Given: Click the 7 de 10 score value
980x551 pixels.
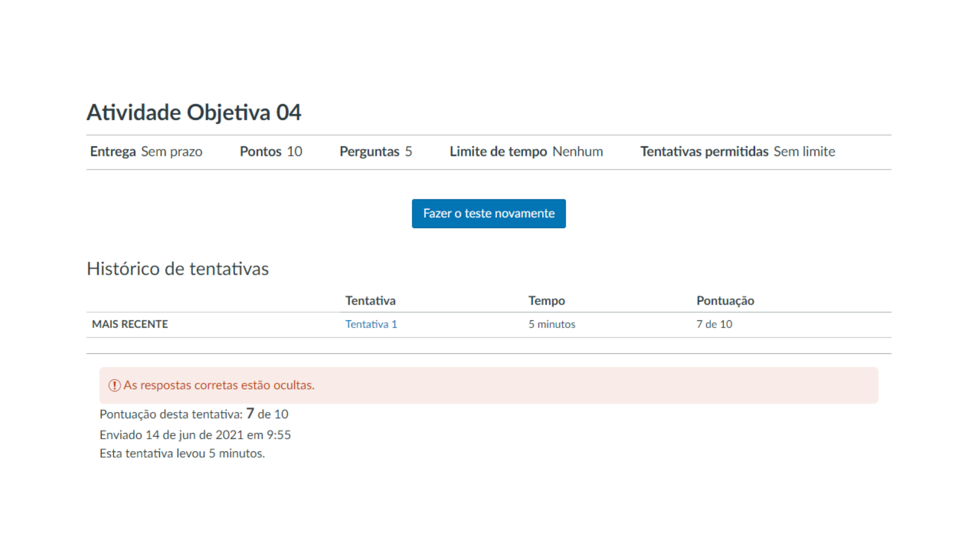Looking at the screenshot, I should [714, 324].
